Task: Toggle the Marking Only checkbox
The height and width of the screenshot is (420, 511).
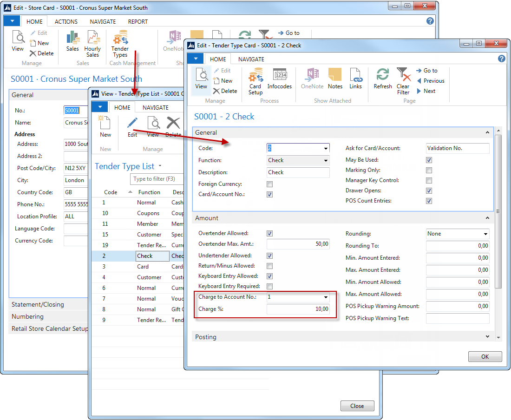Action: (x=429, y=171)
